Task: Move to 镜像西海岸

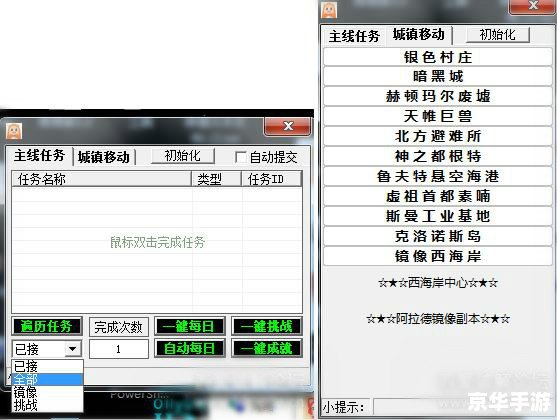Action: [x=438, y=256]
